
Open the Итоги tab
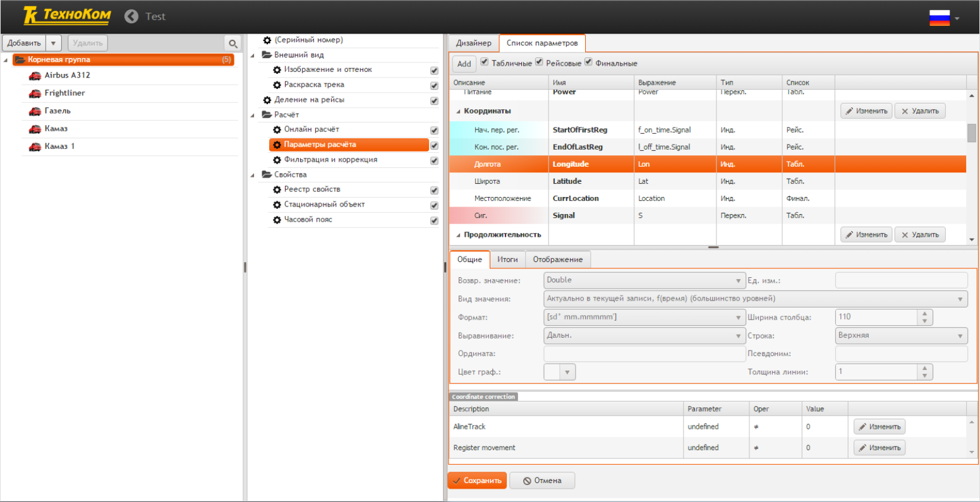tap(507, 259)
